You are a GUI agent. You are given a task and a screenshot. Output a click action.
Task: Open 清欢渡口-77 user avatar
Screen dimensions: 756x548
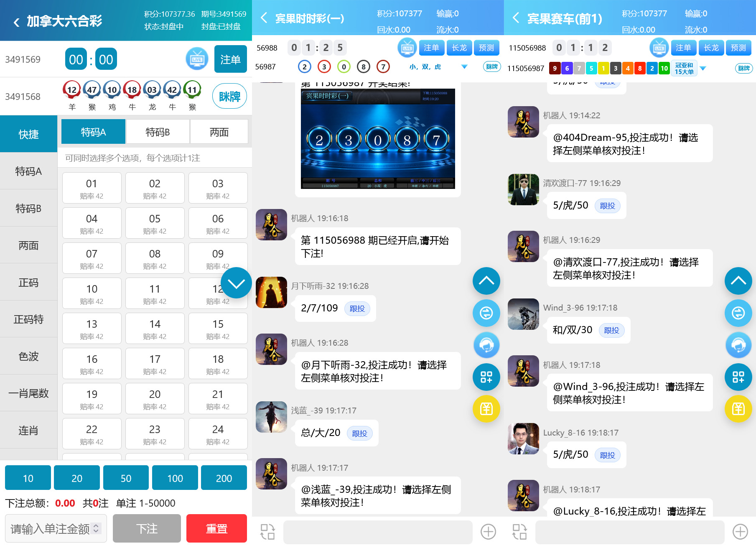pos(523,189)
